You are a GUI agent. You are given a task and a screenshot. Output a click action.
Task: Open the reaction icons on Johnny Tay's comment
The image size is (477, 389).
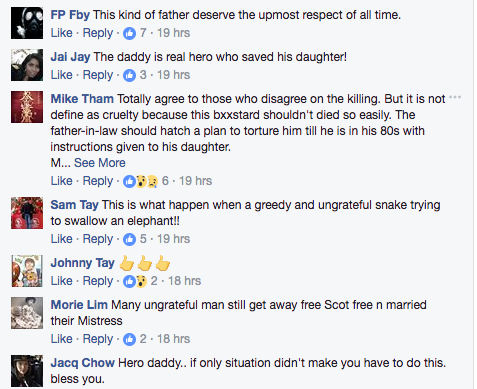[x=135, y=281]
